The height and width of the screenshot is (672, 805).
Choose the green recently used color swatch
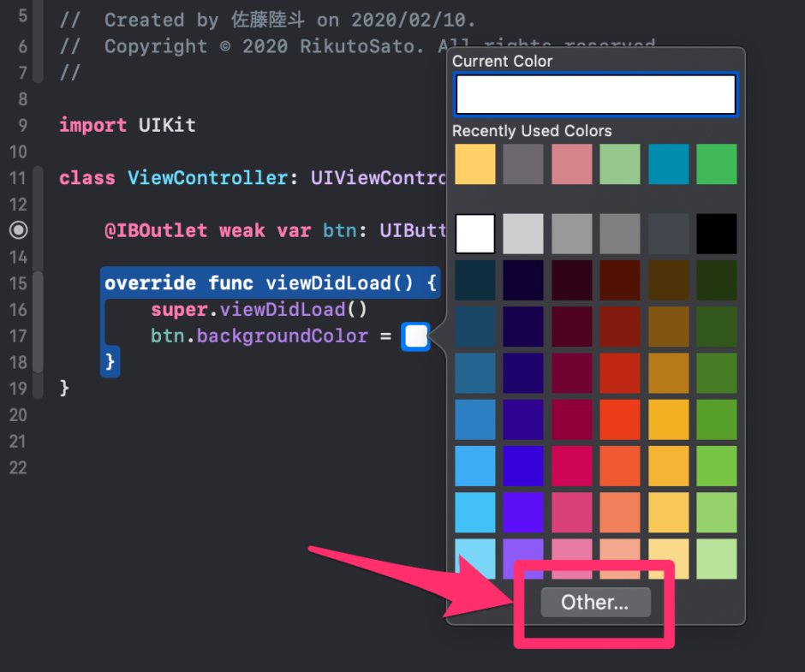716,164
